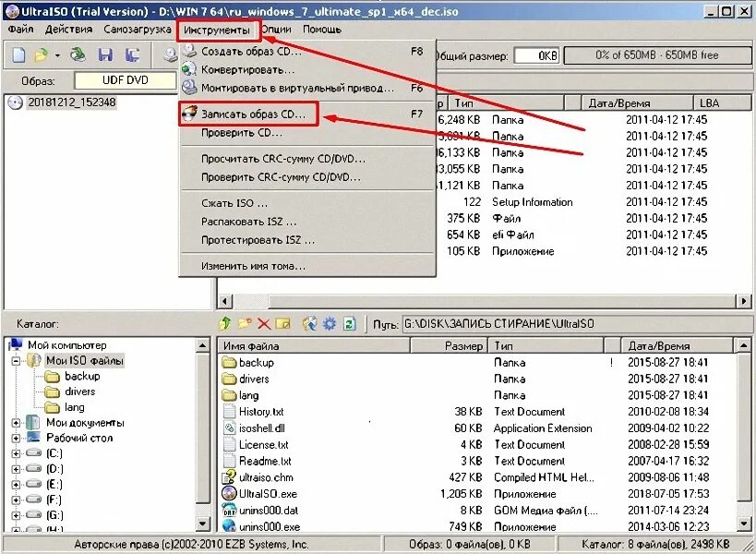This screenshot has width=756, height=554.
Task: Choose Создать образ CD menu entry
Action: [x=307, y=51]
